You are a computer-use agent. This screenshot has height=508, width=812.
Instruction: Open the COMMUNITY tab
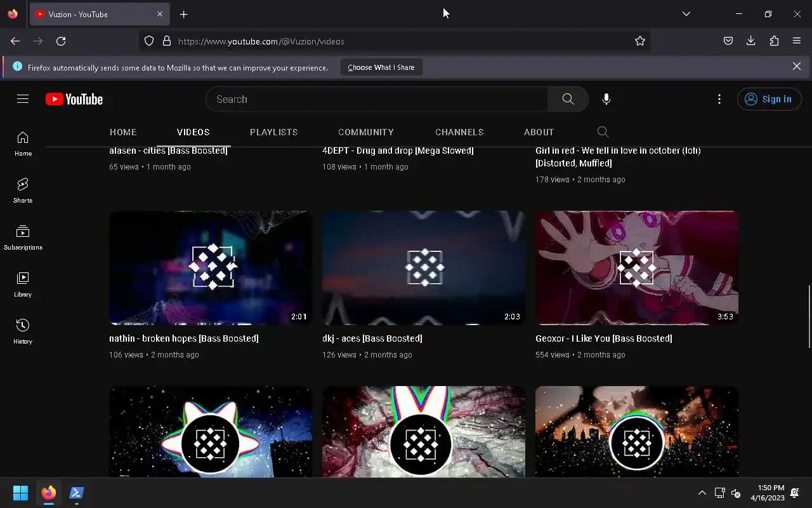366,132
